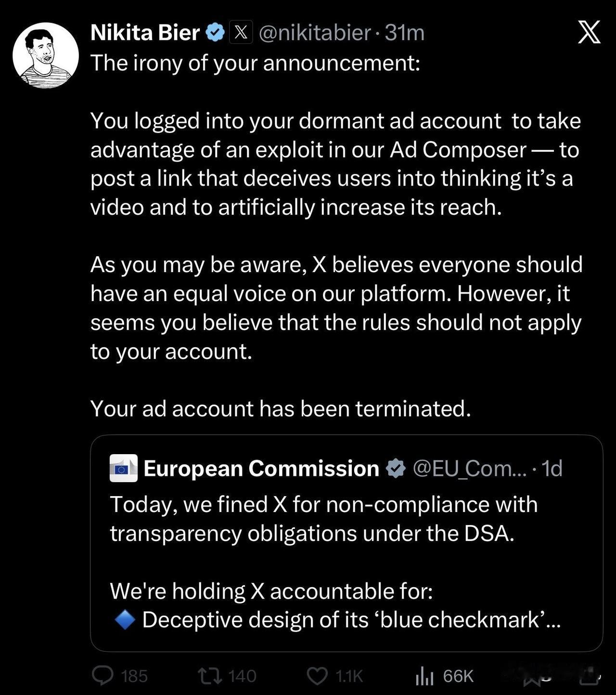Click the European Commission account name
The image size is (616, 695).
click(261, 468)
